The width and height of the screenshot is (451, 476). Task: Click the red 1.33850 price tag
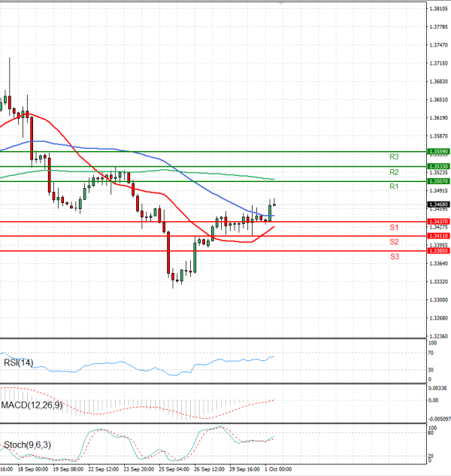coord(438,250)
